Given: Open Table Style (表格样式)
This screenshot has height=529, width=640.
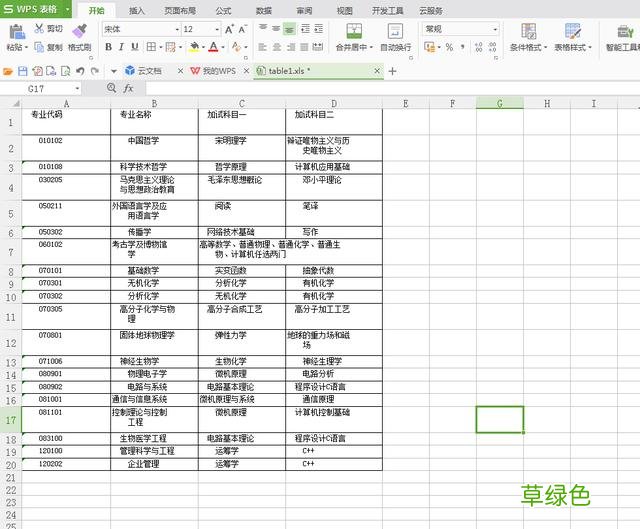Looking at the screenshot, I should (573, 37).
